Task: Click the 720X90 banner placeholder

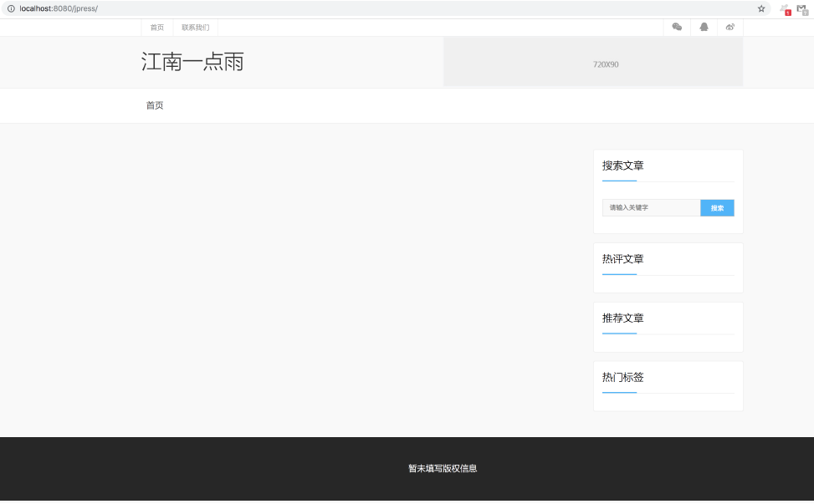Action: click(605, 63)
